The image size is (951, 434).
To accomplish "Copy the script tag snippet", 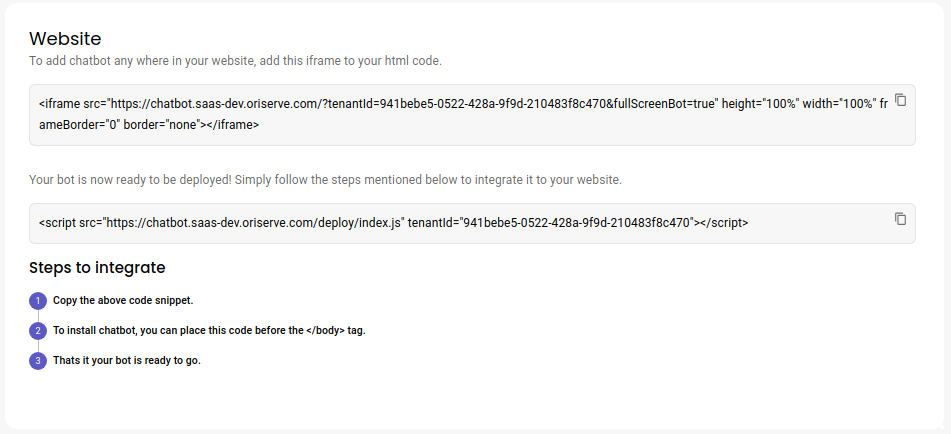I will point(901,219).
